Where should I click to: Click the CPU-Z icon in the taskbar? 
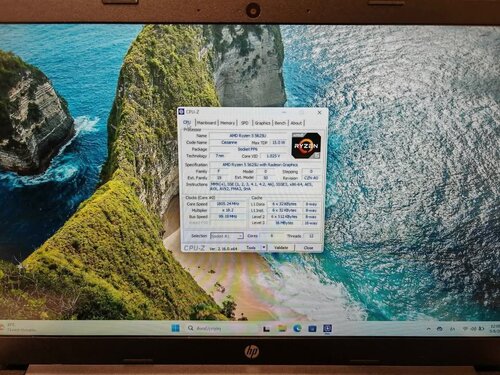coord(328,328)
